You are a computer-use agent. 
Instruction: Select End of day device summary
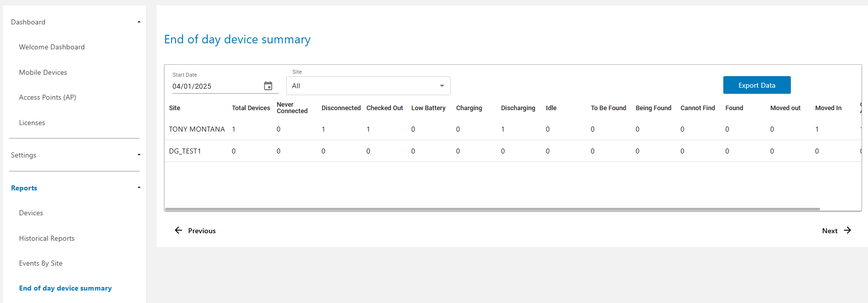coord(65,288)
